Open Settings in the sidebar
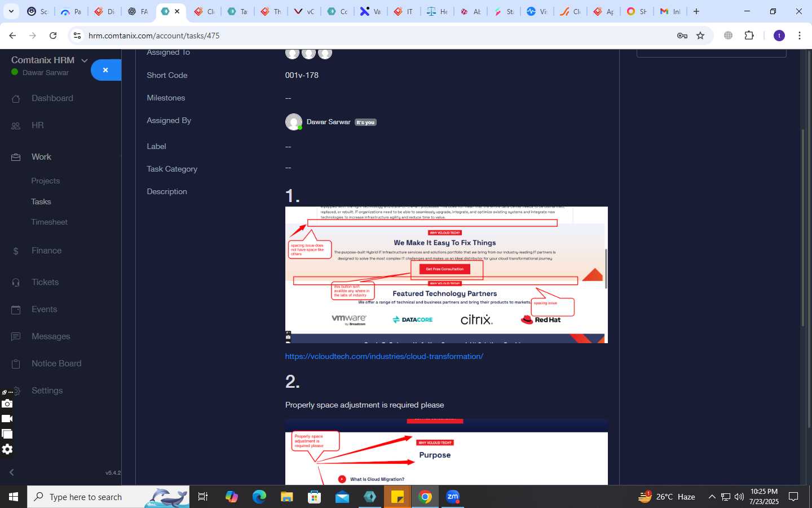 click(x=47, y=391)
